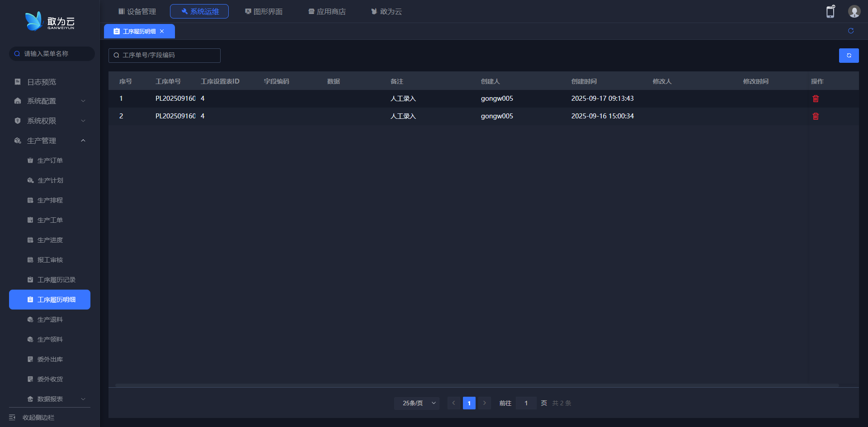Click the 修改时间 column header
The height and width of the screenshot is (427, 868).
pyautogui.click(x=756, y=81)
